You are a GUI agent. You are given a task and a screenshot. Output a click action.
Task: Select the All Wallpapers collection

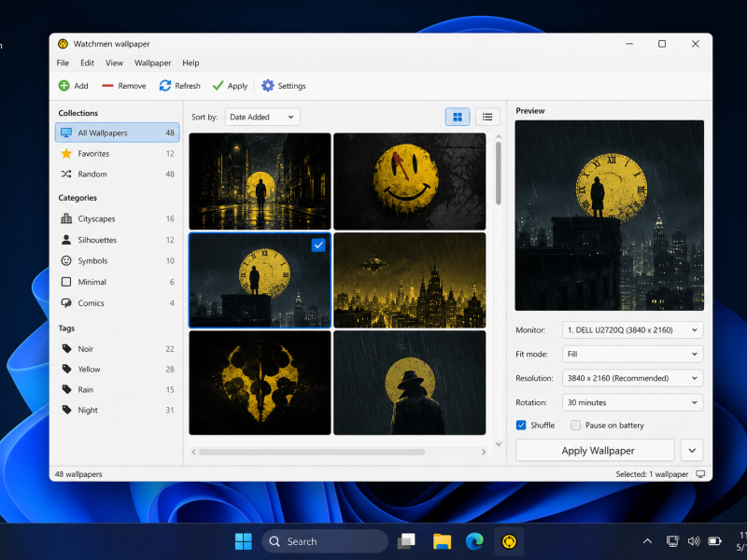pos(118,133)
